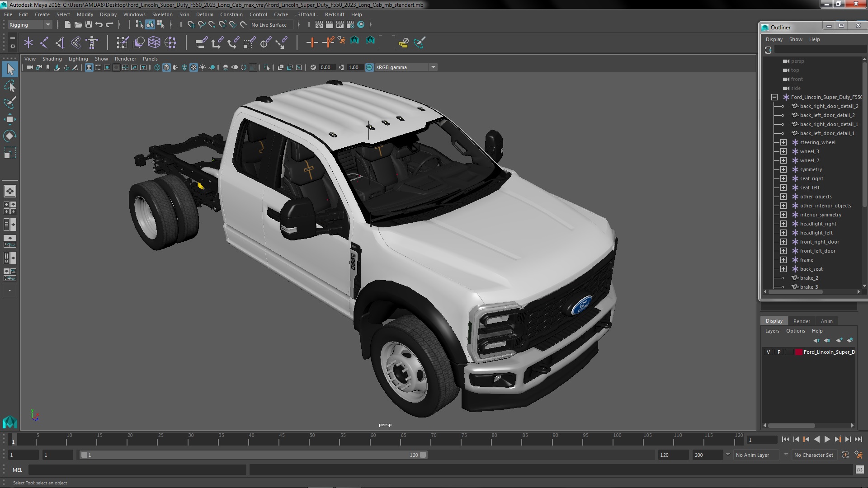Screen dimensions: 868x488
Task: Activate the Lasso select tool
Action: [10, 86]
